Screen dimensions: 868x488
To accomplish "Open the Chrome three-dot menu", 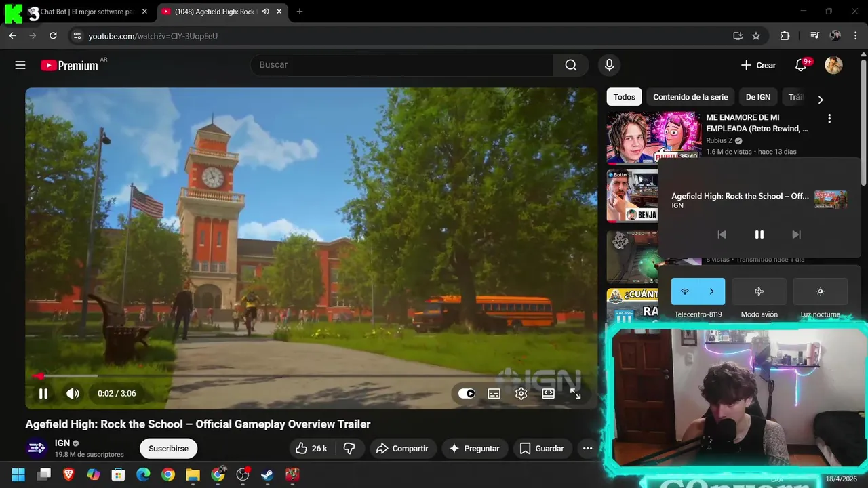I will pos(855,36).
